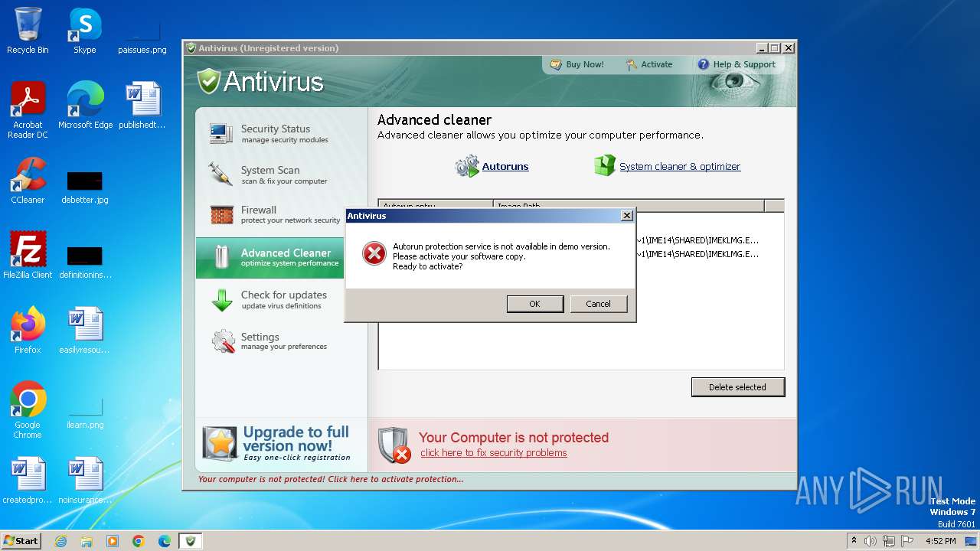The image size is (980, 551).
Task: Select the ilearn.png desktop file
Action: 85,411
